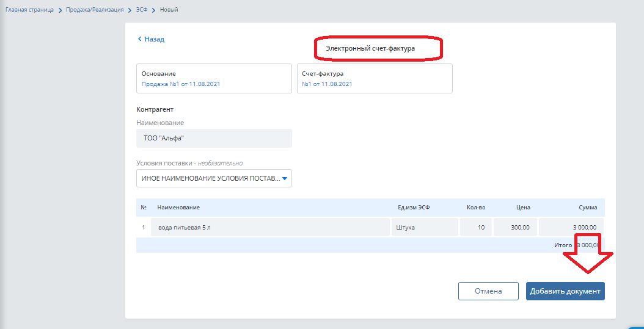Open the Счет-фактура №1 от 11.08.2021 link
Image resolution: width=644 pixels, height=329 pixels.
point(327,84)
